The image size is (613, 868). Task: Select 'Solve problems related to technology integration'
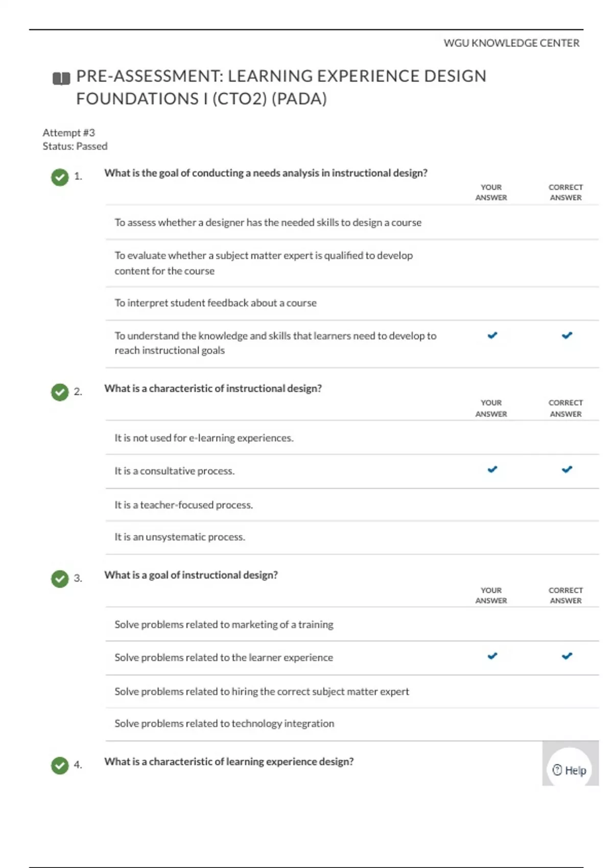pyautogui.click(x=224, y=724)
